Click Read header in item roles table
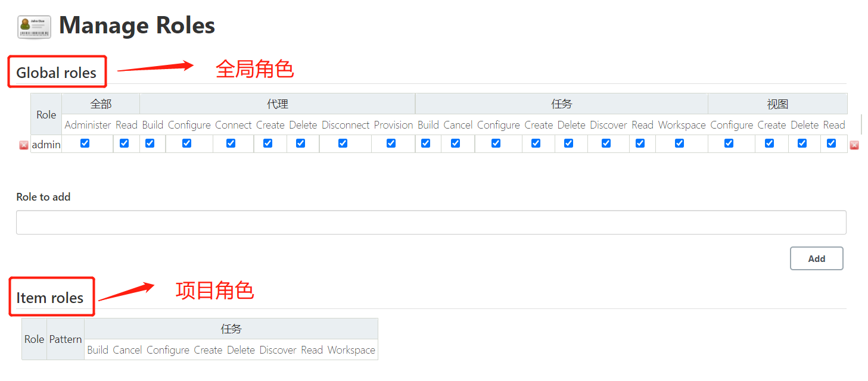This screenshot has height=381, width=868. click(x=312, y=350)
